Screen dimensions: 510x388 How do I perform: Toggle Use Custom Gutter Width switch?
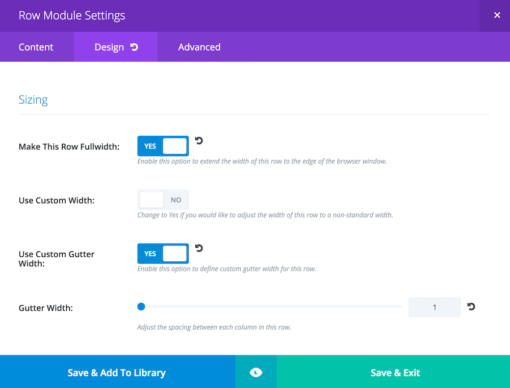(x=163, y=254)
